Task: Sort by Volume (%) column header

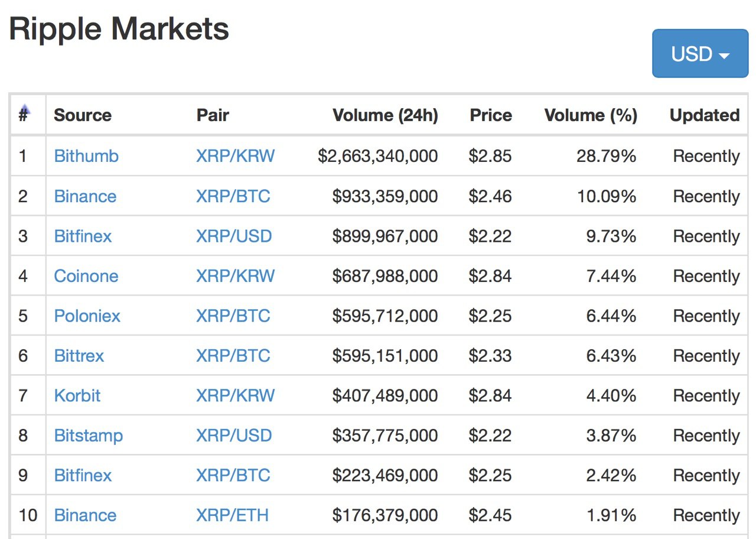Action: (x=591, y=115)
